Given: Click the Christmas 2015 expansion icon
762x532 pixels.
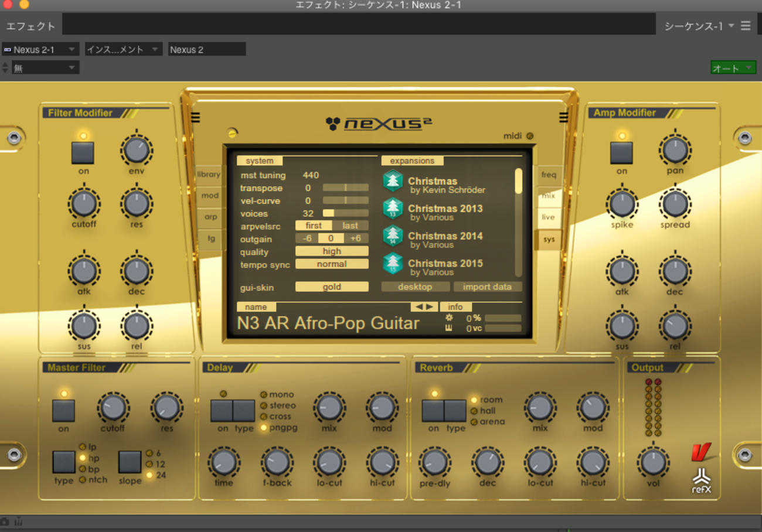Looking at the screenshot, I should [x=392, y=264].
